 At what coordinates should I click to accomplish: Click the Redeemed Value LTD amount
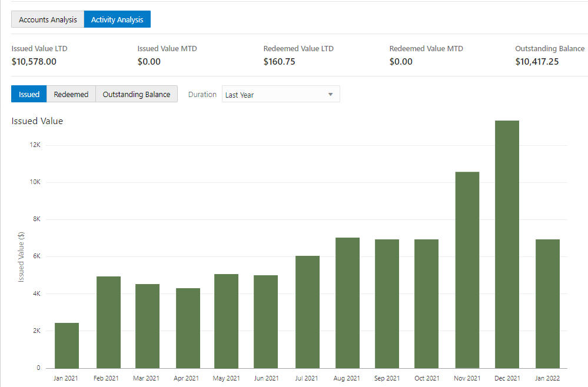[x=280, y=61]
